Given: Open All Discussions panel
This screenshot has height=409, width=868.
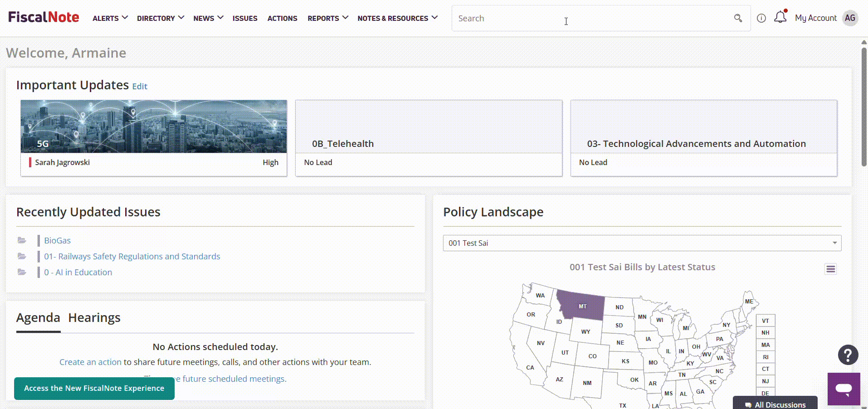Looking at the screenshot, I should [x=775, y=404].
